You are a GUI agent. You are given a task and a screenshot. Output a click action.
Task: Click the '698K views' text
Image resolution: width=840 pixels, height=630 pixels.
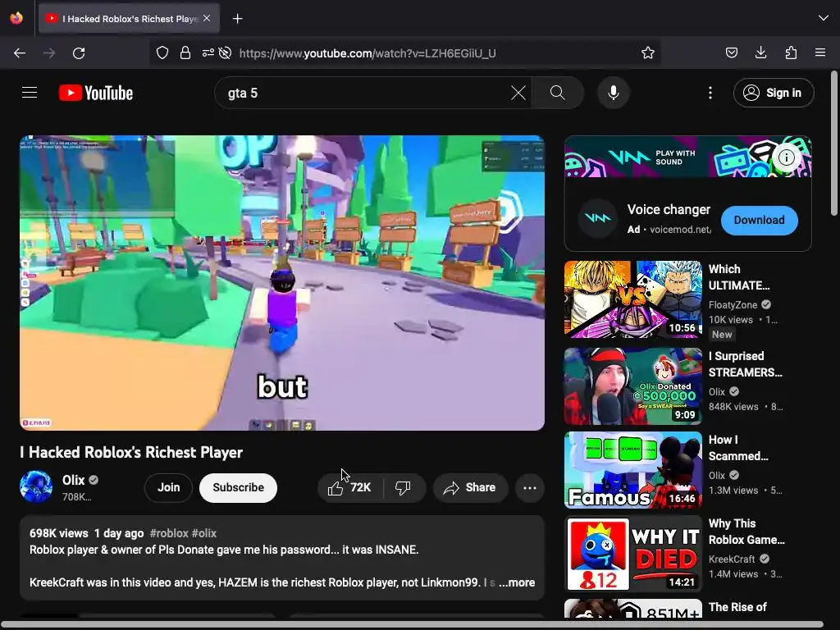(x=59, y=533)
